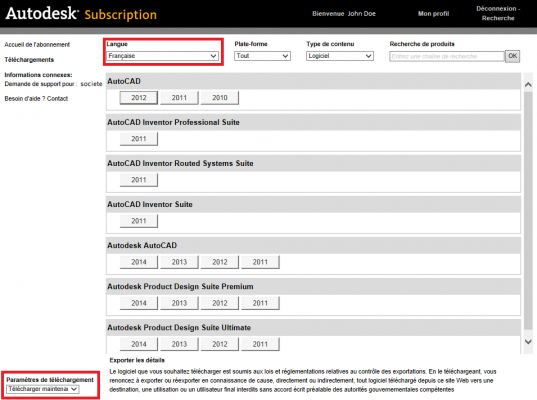Viewport: 537px width, 400px height.
Task: Choose 2011 for Product Design Suite Ultimate
Action: [x=260, y=344]
